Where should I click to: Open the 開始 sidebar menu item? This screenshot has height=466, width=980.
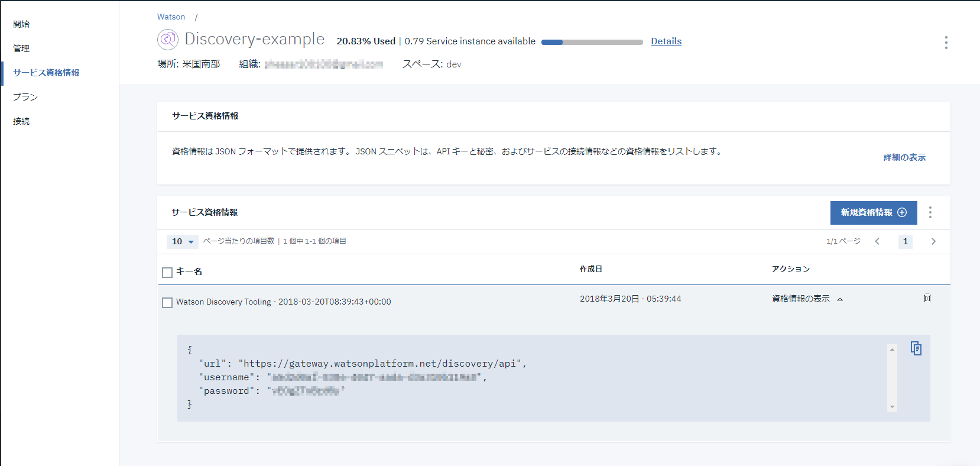(x=21, y=24)
